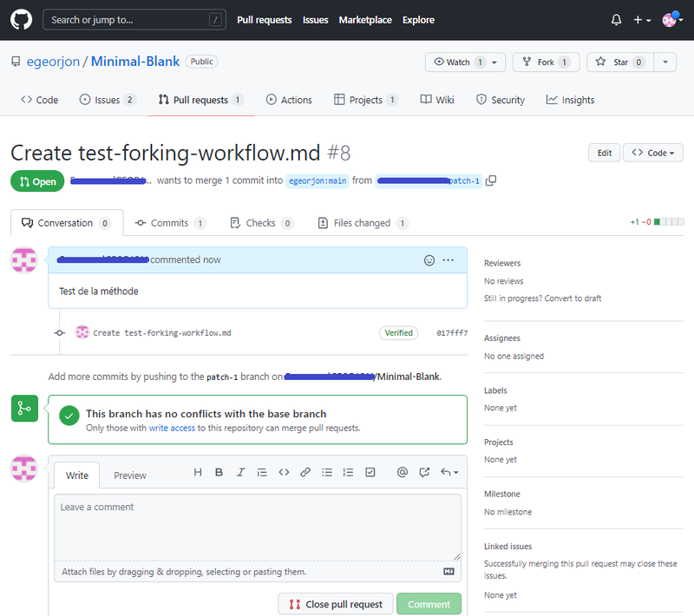
Task: Insert a heading in the comment box
Action: click(x=198, y=473)
